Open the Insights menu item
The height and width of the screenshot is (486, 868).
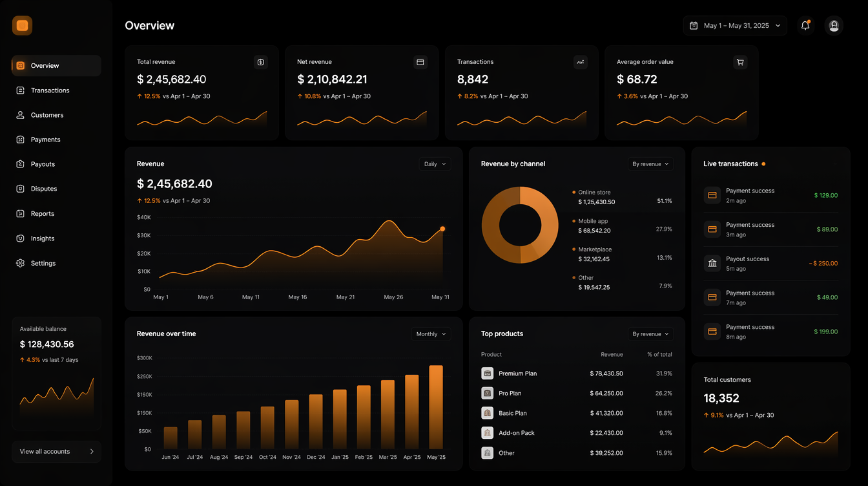(56, 238)
